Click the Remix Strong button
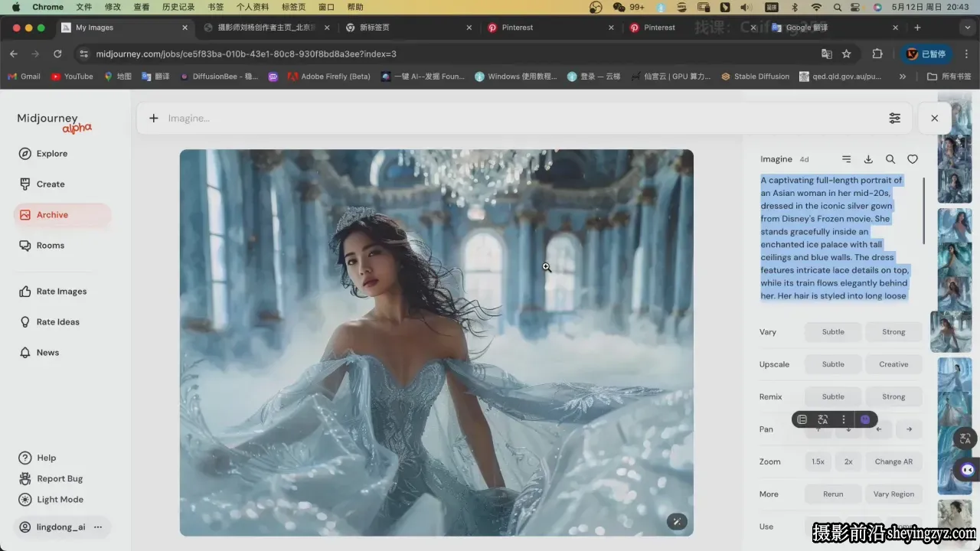980x551 pixels. point(893,397)
